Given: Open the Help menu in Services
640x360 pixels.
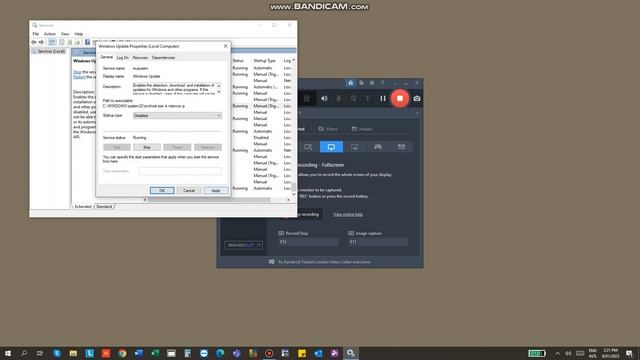Looking at the screenshot, I should point(79,34).
